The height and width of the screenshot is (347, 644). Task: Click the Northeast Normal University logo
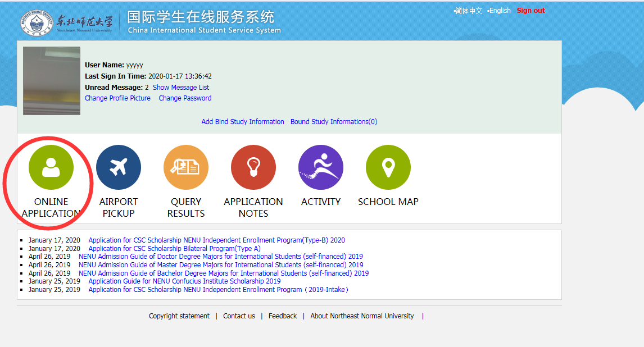click(x=66, y=23)
